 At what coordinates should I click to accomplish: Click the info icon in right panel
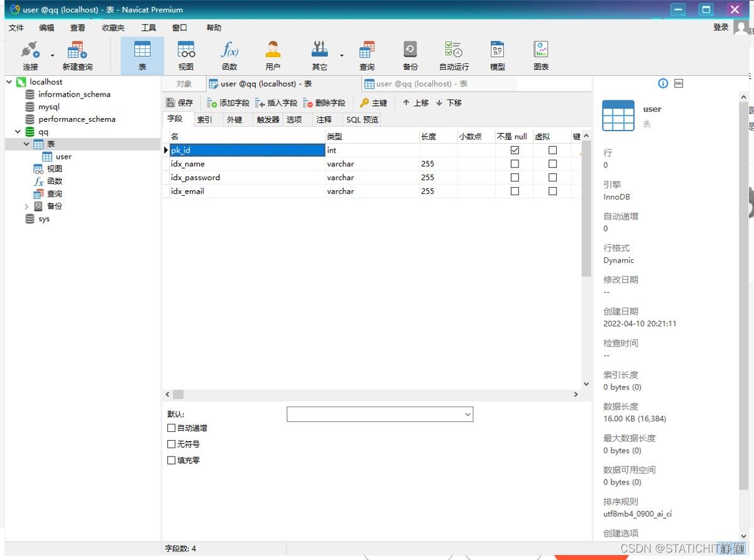pyautogui.click(x=663, y=83)
